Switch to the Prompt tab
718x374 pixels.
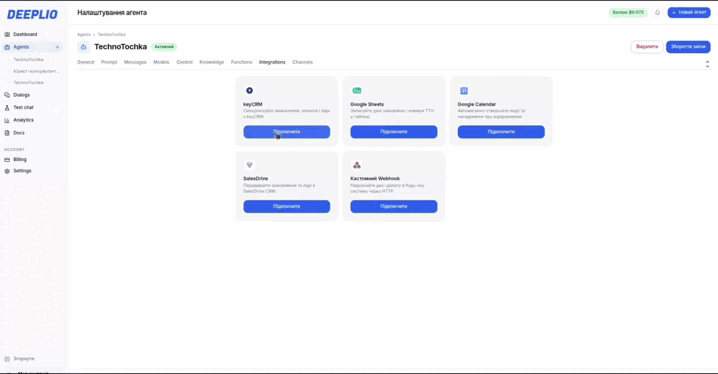tap(109, 62)
